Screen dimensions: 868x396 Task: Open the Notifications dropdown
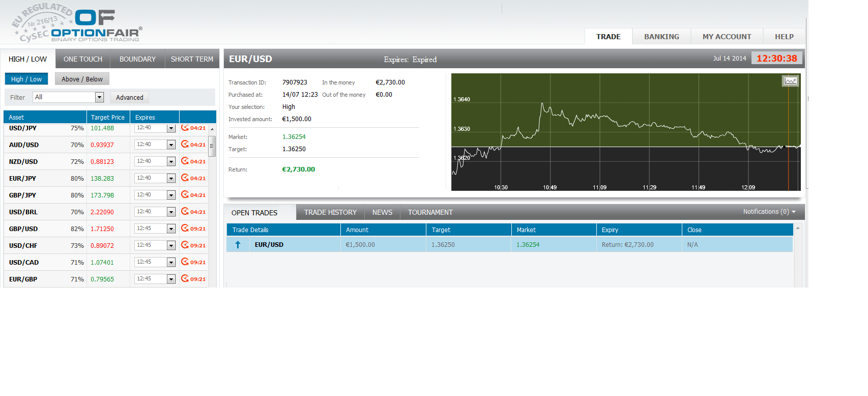[x=769, y=212]
